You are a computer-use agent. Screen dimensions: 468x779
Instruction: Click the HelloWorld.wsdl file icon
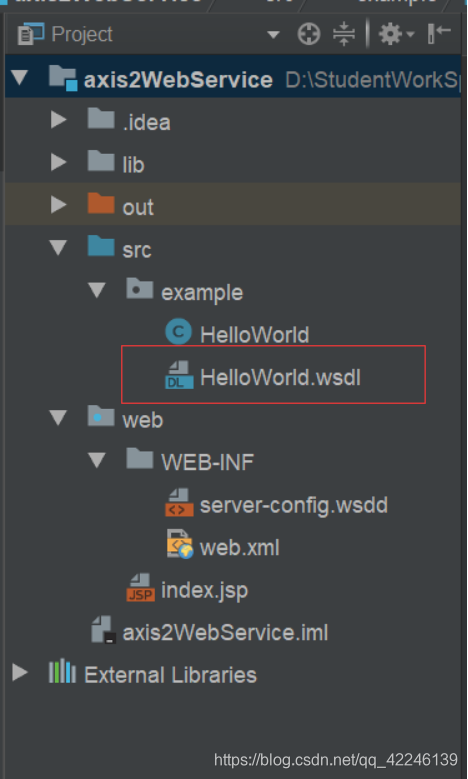(179, 375)
